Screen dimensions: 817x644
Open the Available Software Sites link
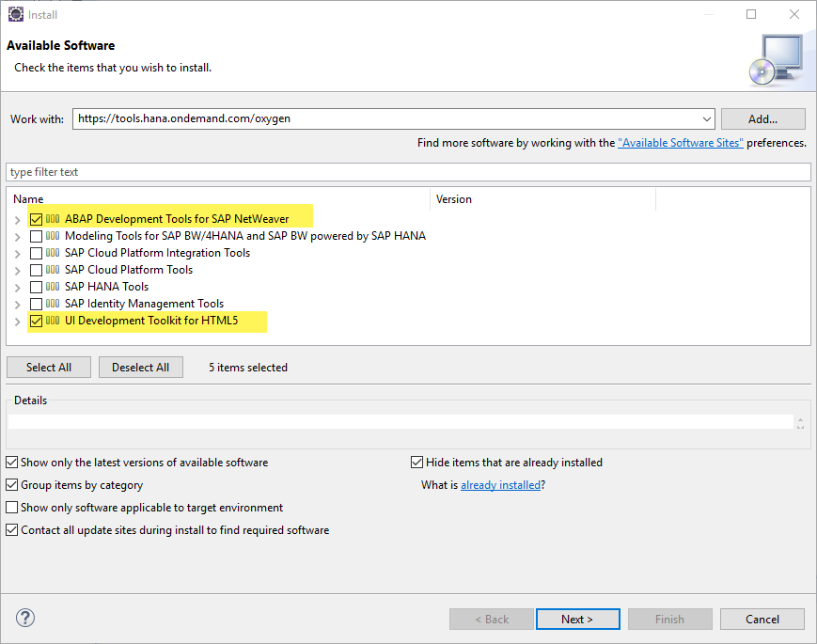681,143
